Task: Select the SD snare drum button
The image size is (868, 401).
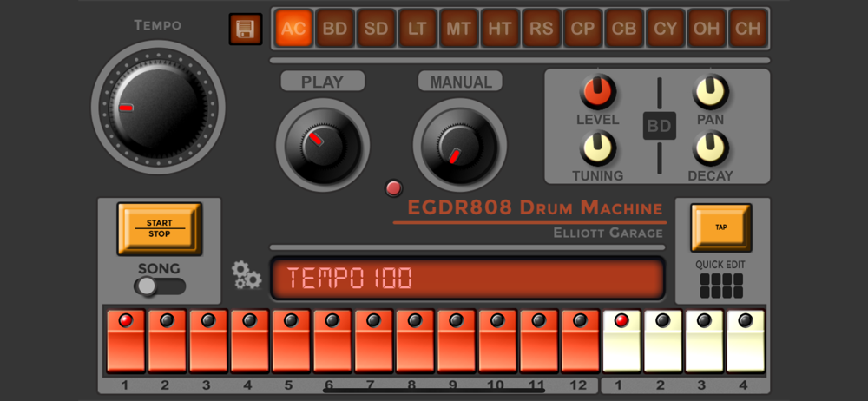Action: tap(377, 29)
